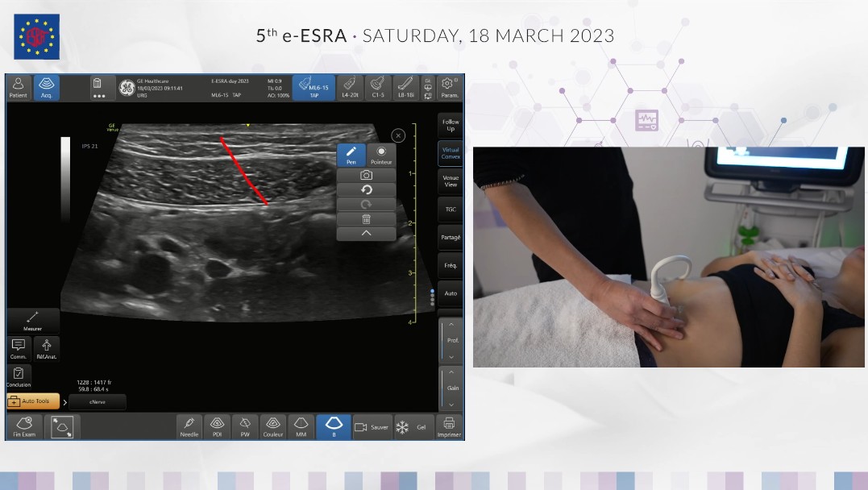The width and height of the screenshot is (868, 490).
Task: Open the clipboard worksheet menu
Action: point(98,88)
